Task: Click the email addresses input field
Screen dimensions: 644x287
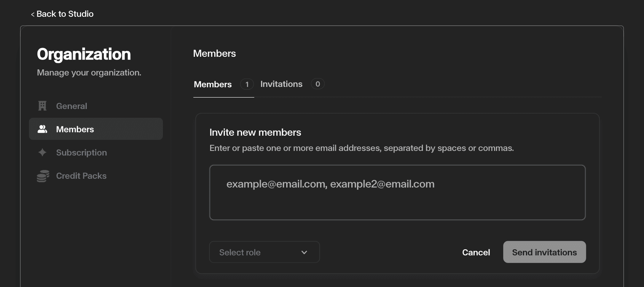Action: coord(397,192)
